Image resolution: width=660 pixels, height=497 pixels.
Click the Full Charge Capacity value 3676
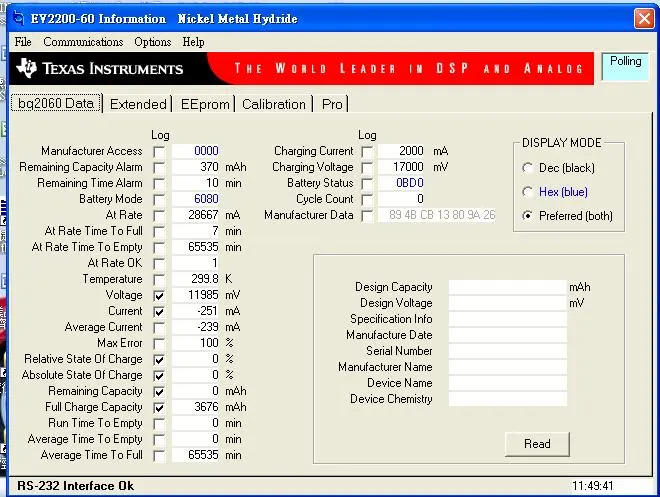pos(196,407)
